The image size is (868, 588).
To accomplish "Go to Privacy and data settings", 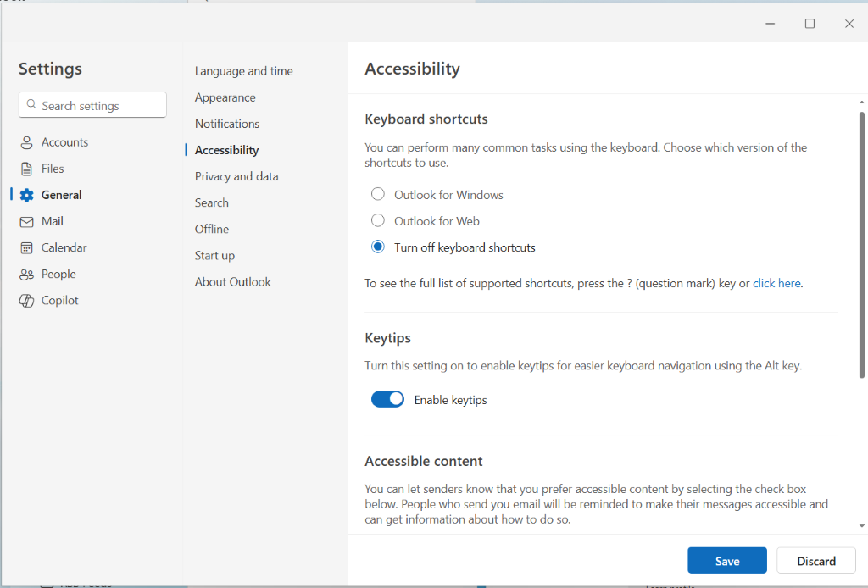I will [x=236, y=176].
